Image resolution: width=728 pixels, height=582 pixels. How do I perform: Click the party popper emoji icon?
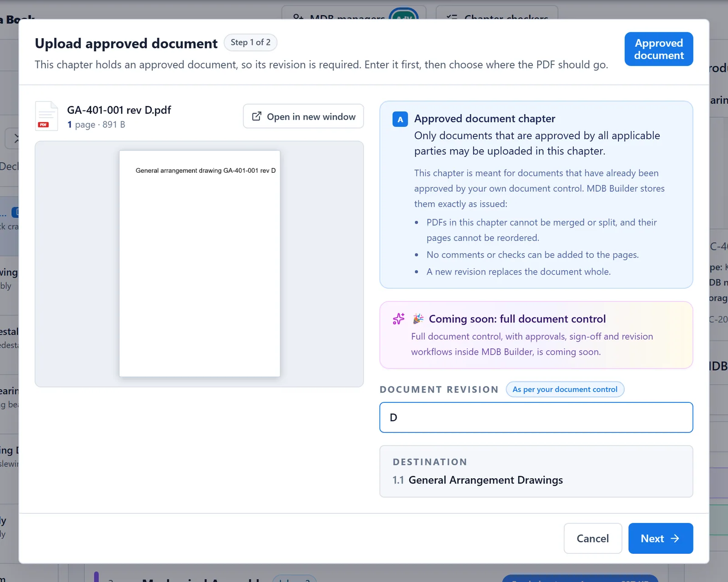click(x=418, y=319)
